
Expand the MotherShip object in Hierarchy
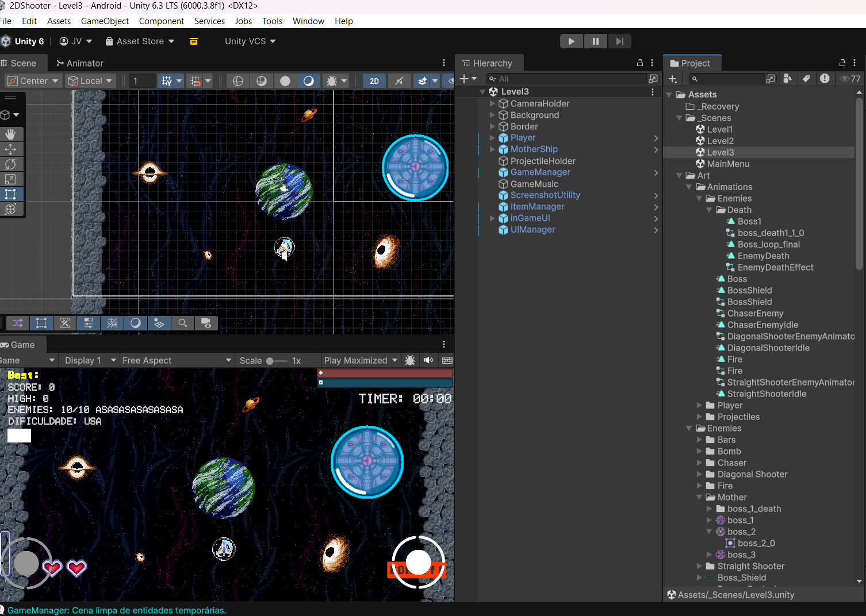click(x=492, y=149)
